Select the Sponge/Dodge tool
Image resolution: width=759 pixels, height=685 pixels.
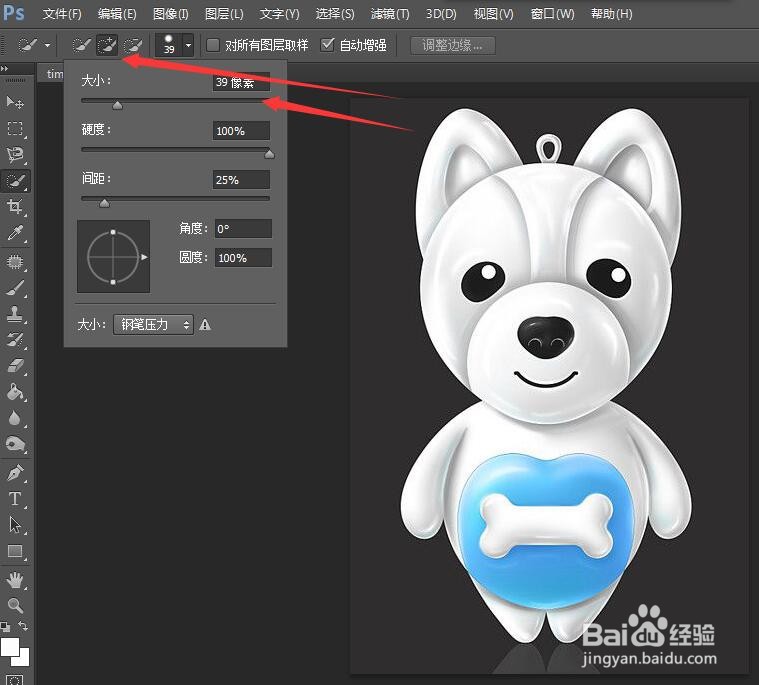[x=15, y=444]
